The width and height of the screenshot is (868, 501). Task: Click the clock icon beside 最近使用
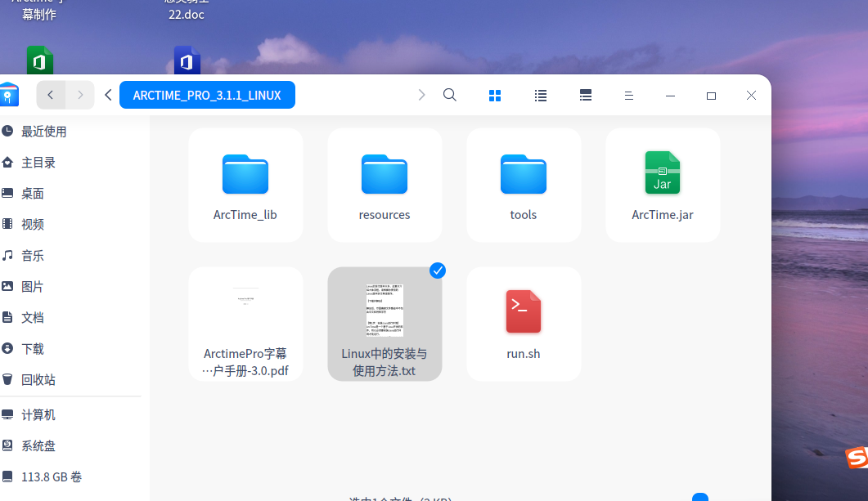7,131
